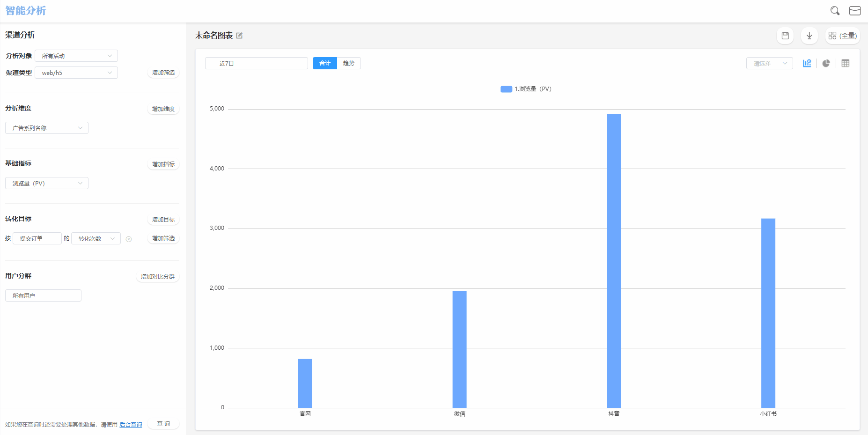Open the 广告系列名称 dimension dropdown
This screenshot has height=435, width=868.
coord(47,128)
